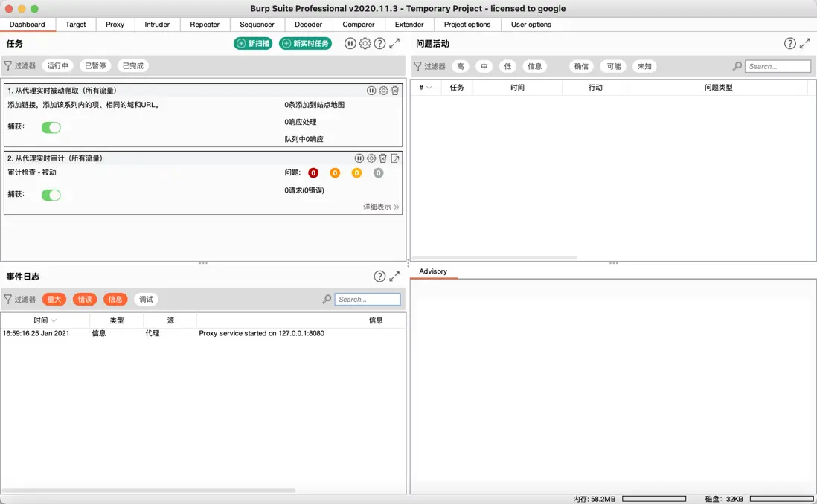The height and width of the screenshot is (504, 817).
Task: Select Advisory tab
Action: [x=433, y=271]
